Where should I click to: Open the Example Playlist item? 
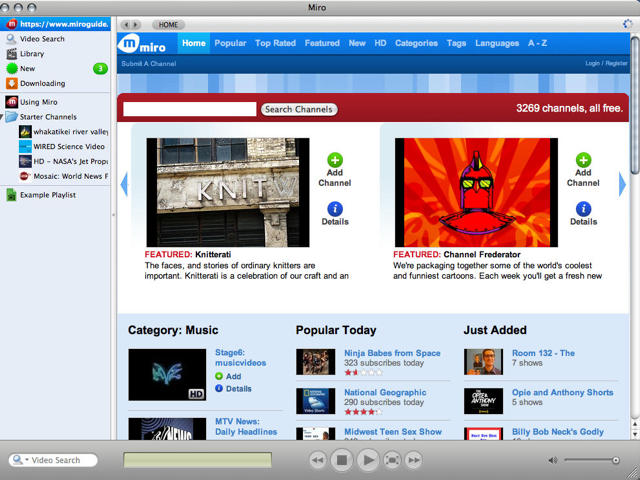coord(48,194)
